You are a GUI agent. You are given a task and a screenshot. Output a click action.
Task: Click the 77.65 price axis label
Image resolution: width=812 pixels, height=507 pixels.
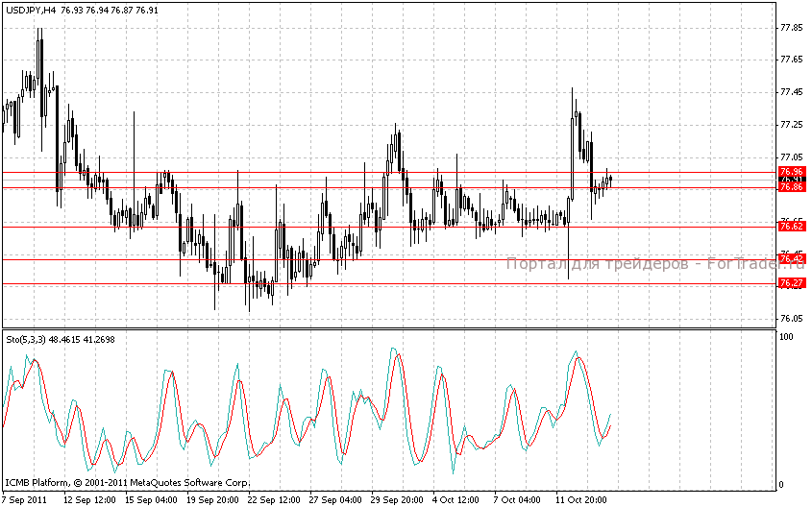[792, 60]
